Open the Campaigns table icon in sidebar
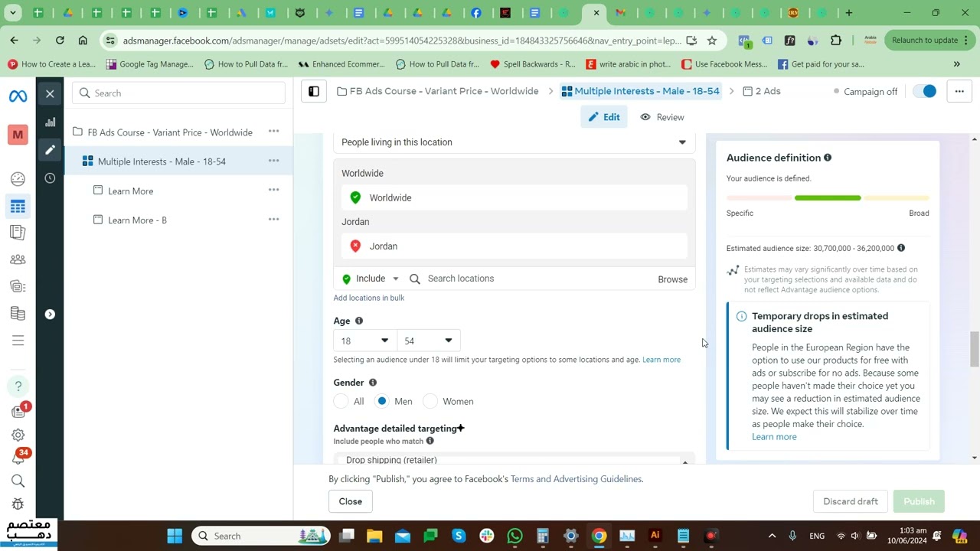Screen dimensions: 980x551 point(18,207)
